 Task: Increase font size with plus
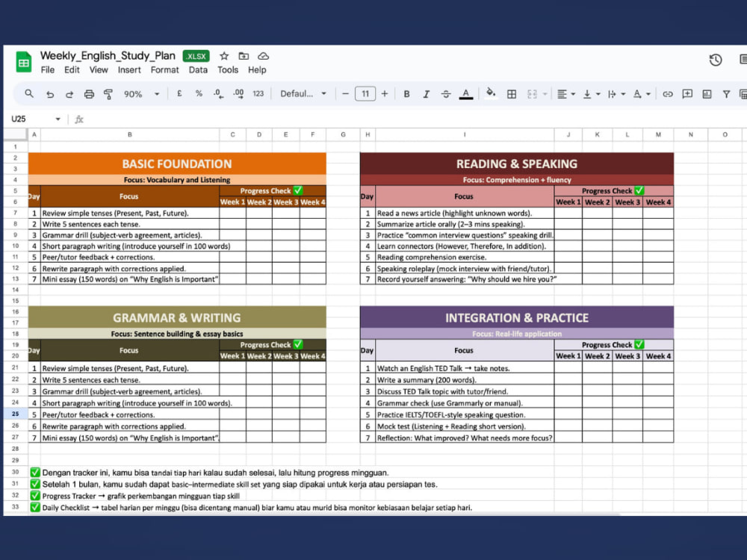pos(385,94)
